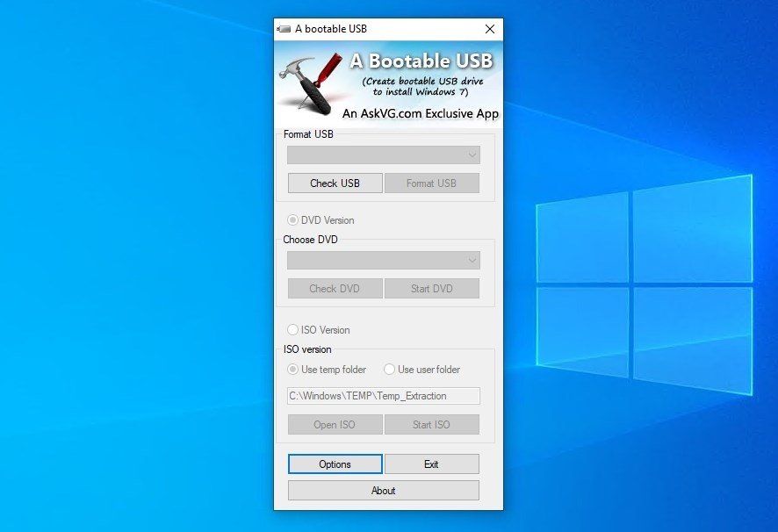
Task: Close the A bootable USB window
Action: click(490, 29)
